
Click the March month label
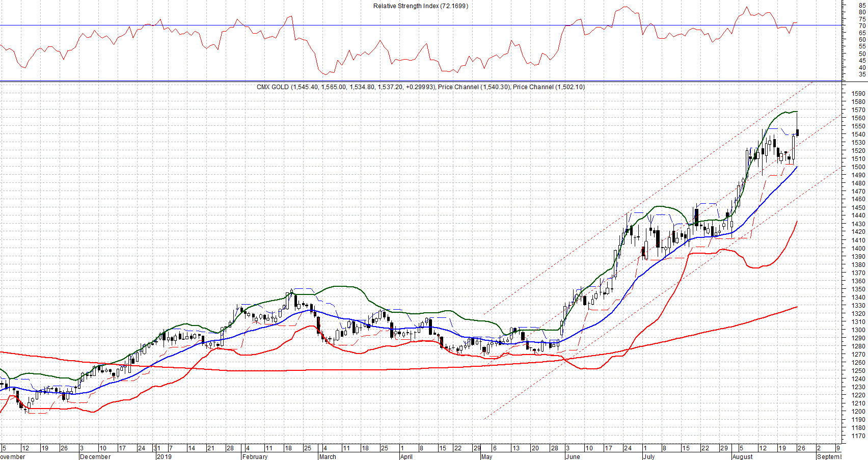point(328,456)
